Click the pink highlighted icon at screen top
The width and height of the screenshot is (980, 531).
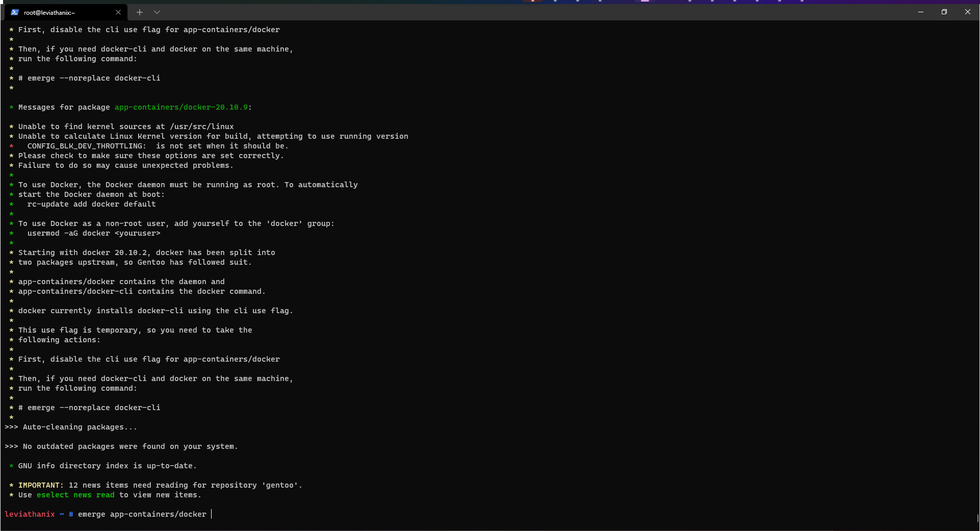point(644,2)
